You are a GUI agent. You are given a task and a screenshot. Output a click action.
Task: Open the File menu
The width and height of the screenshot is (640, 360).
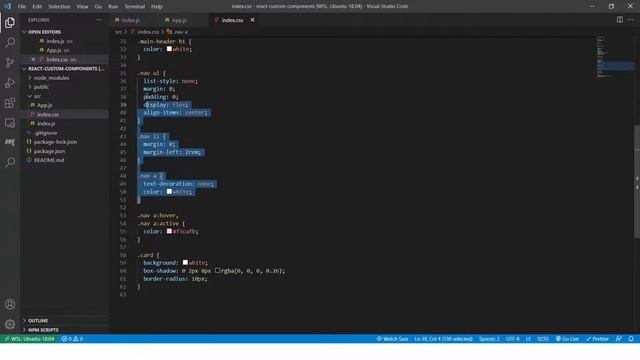[x=22, y=6]
